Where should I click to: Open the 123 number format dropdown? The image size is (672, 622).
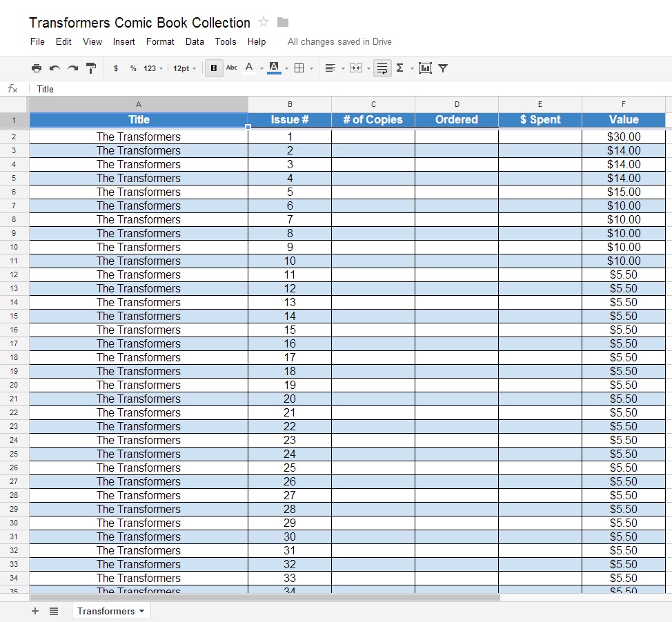tap(153, 68)
